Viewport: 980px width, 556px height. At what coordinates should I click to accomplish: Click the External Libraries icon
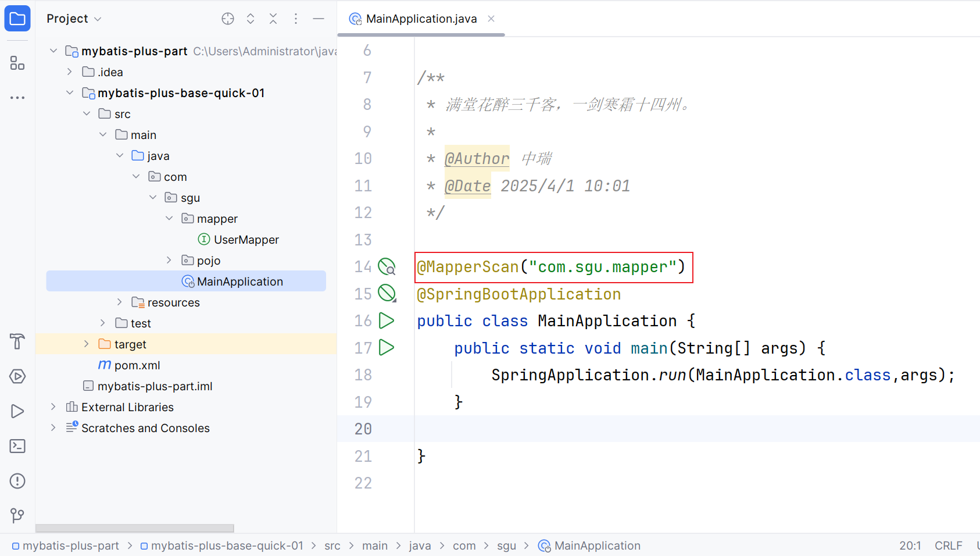tap(72, 407)
